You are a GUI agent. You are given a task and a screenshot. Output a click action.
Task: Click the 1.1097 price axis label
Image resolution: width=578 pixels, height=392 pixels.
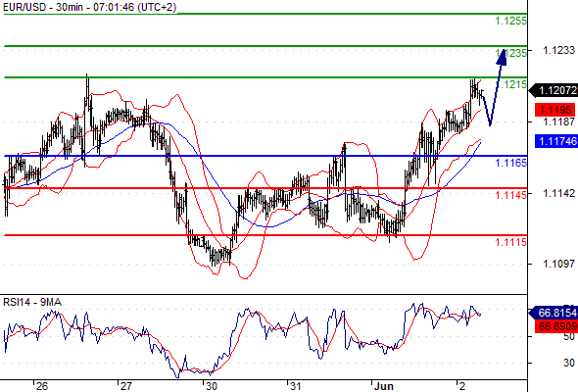click(559, 264)
